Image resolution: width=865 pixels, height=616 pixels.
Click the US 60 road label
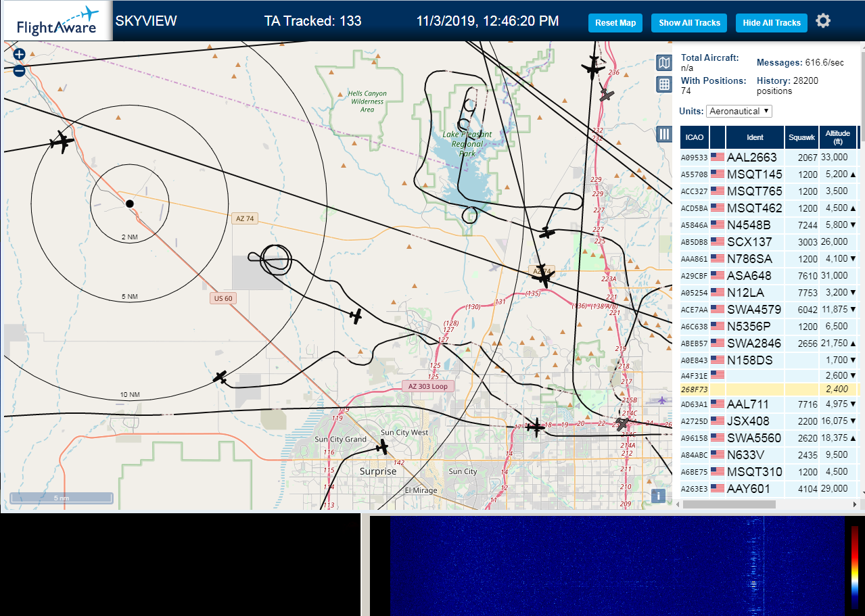[x=223, y=298]
